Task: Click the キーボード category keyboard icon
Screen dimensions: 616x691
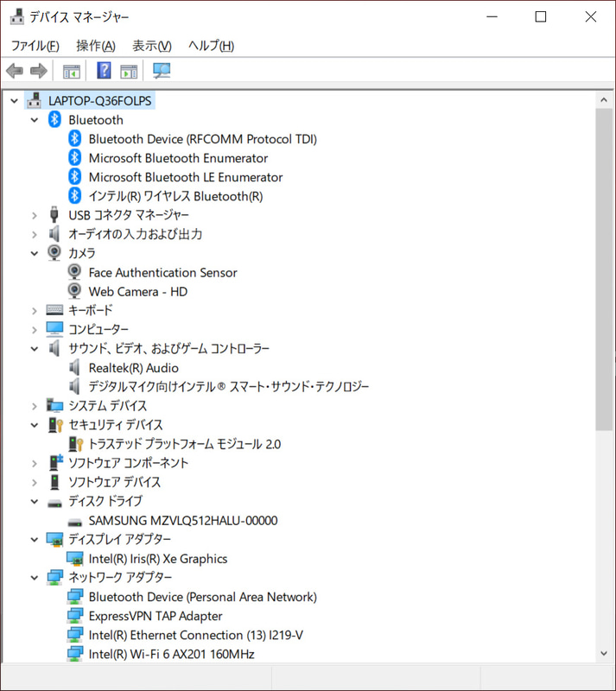Action: point(54,310)
